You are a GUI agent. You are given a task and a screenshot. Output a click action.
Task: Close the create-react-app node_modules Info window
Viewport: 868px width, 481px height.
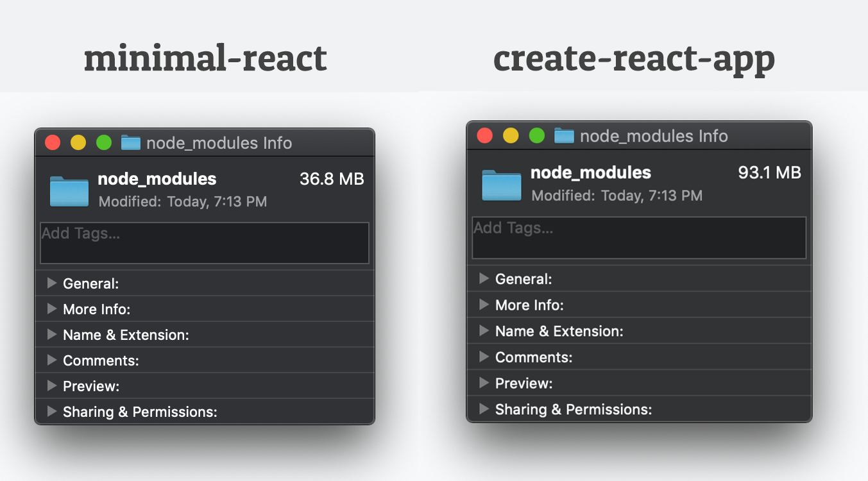pyautogui.click(x=485, y=135)
